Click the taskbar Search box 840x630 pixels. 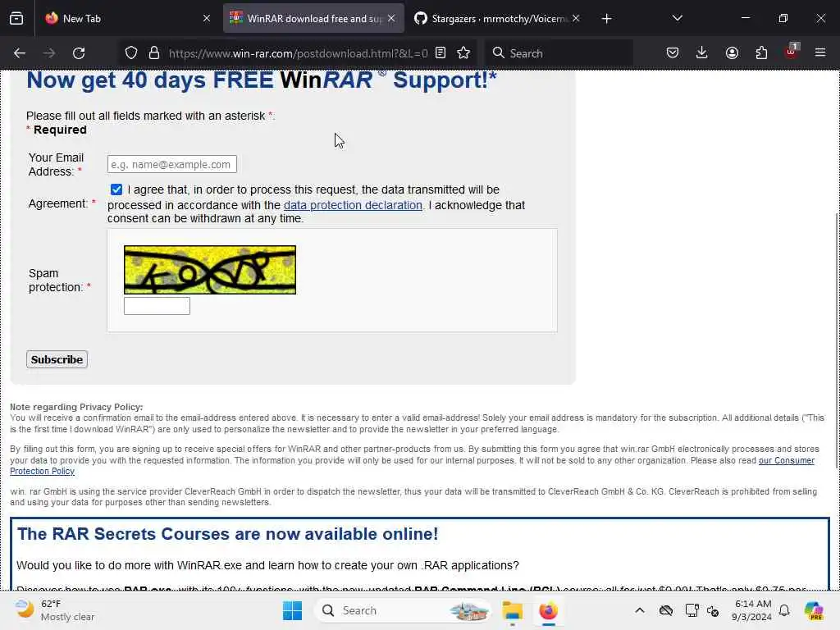tap(403, 610)
